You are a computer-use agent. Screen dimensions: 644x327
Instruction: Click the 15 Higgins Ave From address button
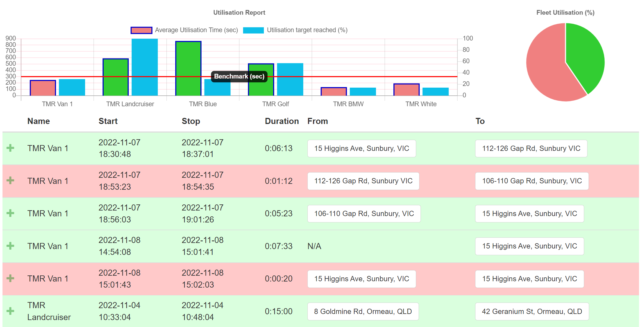362,148
